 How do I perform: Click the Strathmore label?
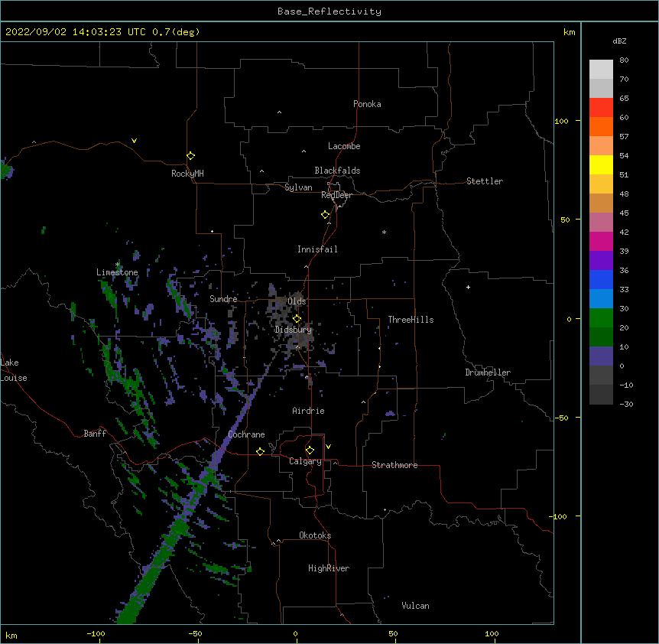pos(394,465)
